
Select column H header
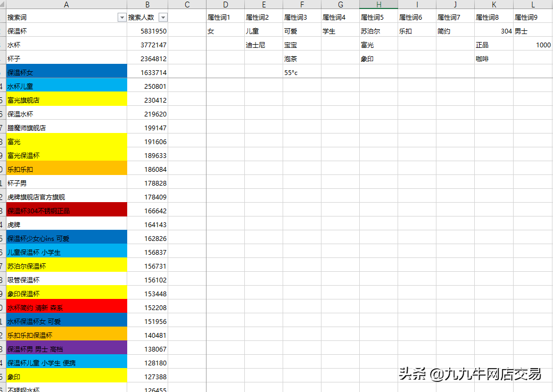click(x=379, y=5)
